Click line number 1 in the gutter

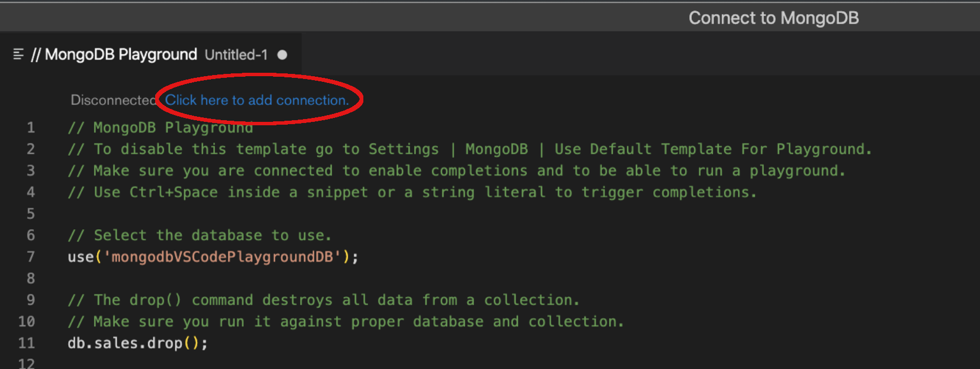(x=30, y=128)
